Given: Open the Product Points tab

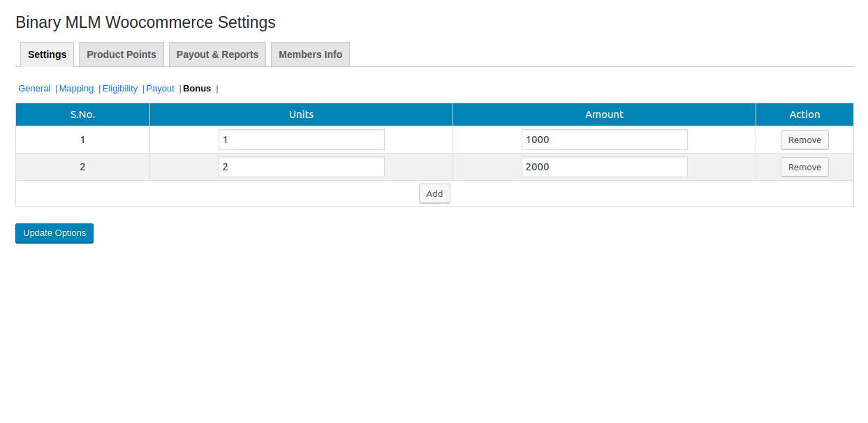Looking at the screenshot, I should [x=122, y=54].
